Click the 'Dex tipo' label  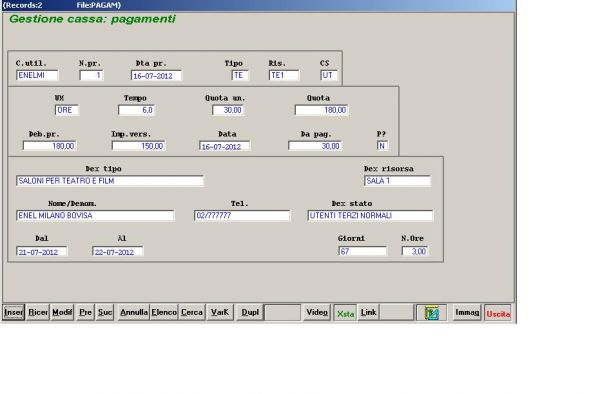point(103,169)
